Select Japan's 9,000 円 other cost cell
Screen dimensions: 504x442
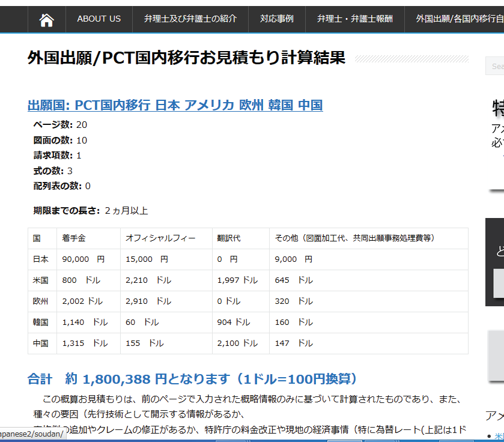pyautogui.click(x=369, y=259)
